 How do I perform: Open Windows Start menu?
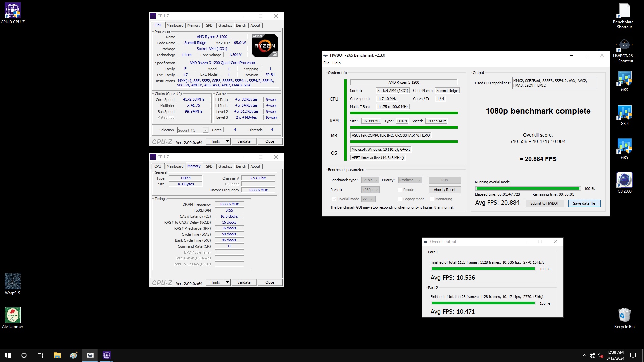tap(8, 355)
